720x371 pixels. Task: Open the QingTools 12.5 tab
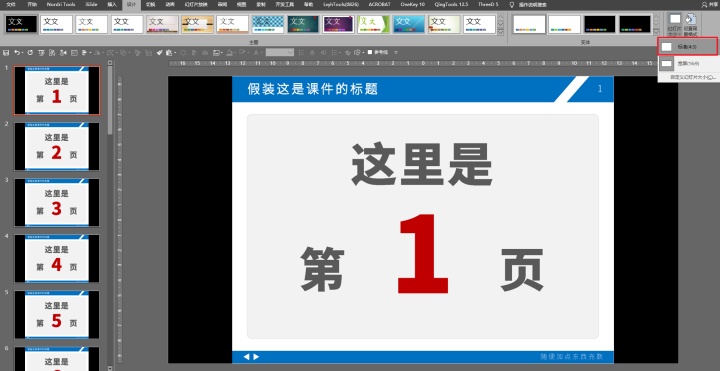tap(451, 4)
